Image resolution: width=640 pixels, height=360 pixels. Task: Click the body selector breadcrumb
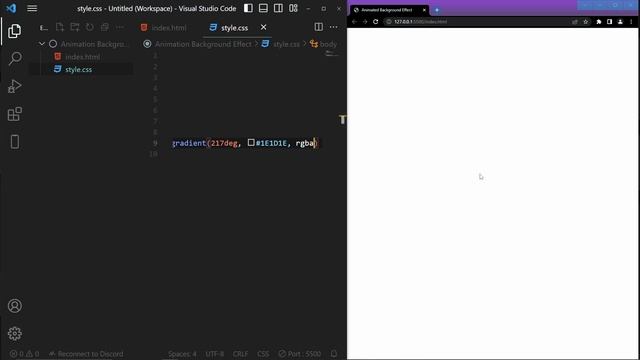328,44
